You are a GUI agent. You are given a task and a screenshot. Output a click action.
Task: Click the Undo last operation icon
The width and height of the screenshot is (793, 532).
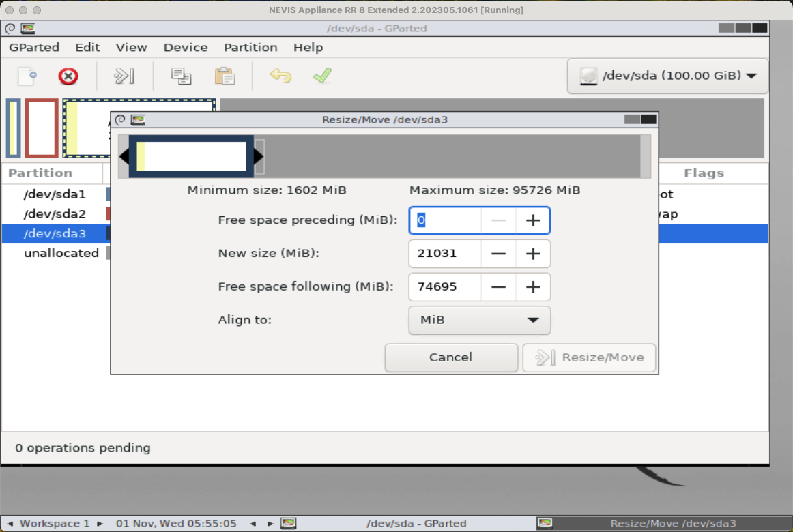coord(280,76)
